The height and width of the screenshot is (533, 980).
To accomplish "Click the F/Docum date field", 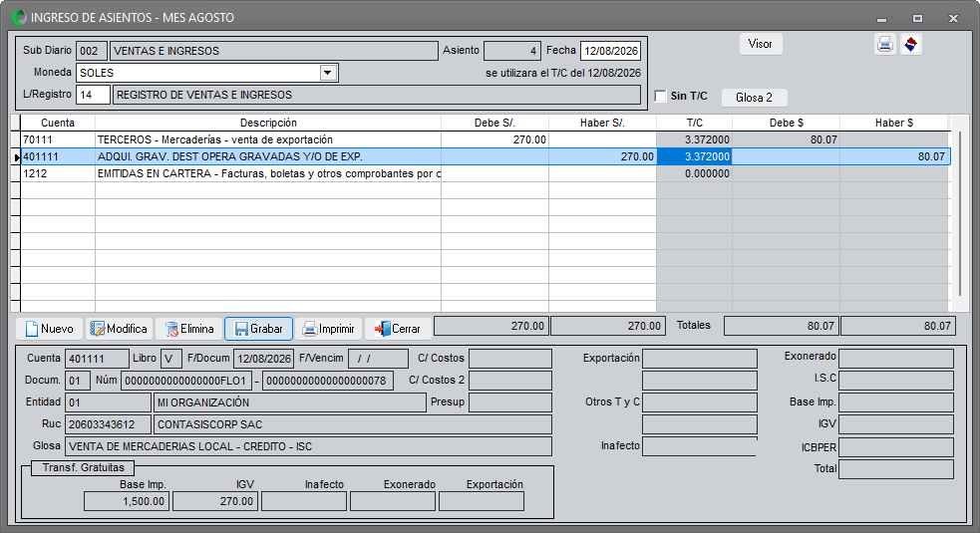I will click(263, 359).
